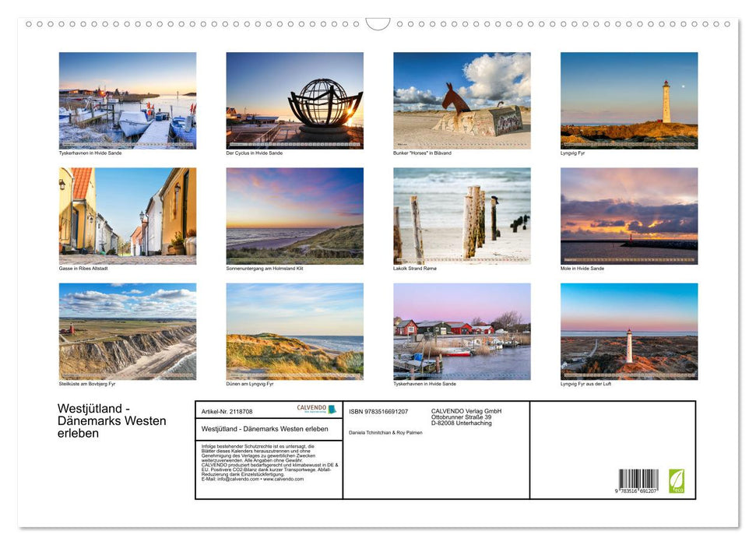Click the authors Daniela Tchinitchian & Roy Palmen
The image size is (756, 545).
click(385, 433)
